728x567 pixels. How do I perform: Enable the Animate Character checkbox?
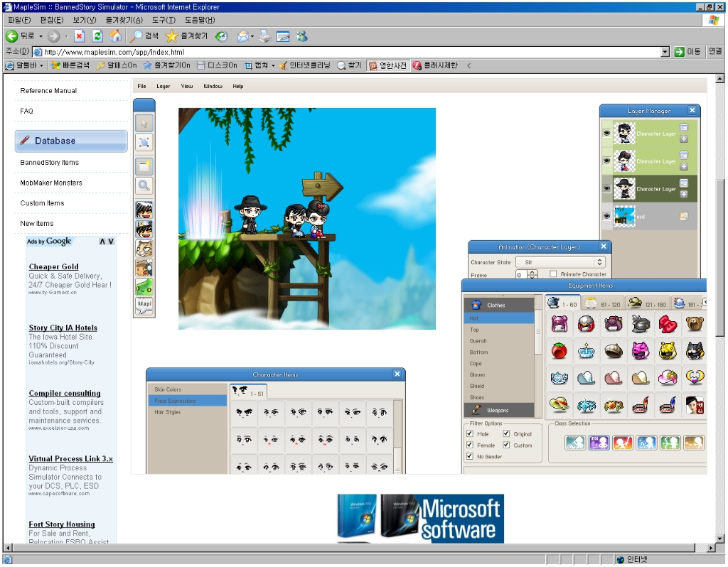click(x=553, y=274)
